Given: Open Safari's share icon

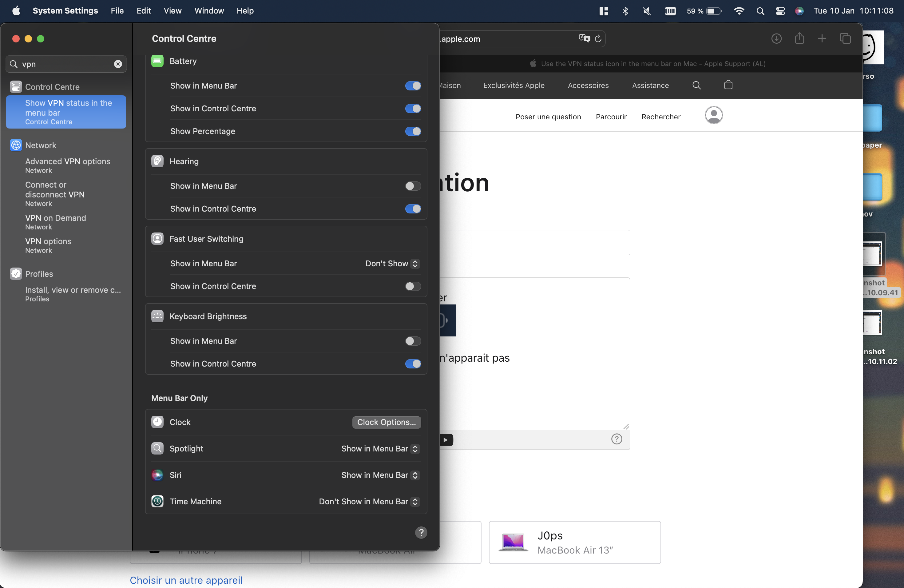Looking at the screenshot, I should [799, 38].
